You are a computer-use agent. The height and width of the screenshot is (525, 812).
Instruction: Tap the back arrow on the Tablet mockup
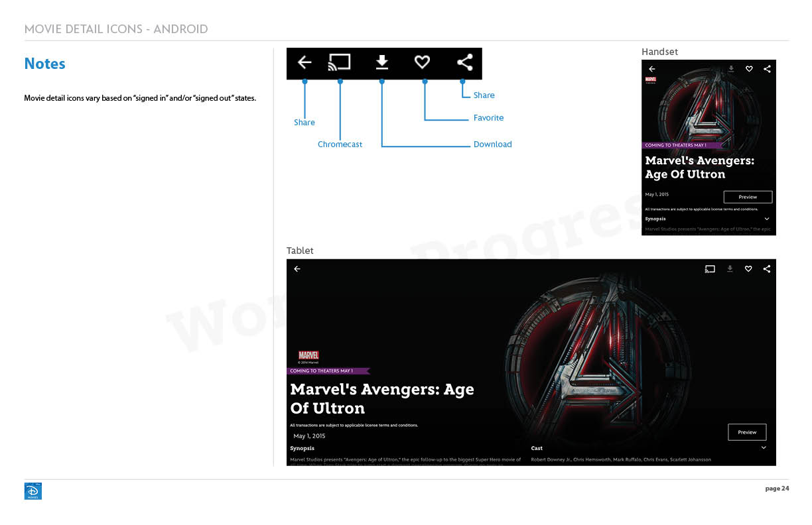297,269
